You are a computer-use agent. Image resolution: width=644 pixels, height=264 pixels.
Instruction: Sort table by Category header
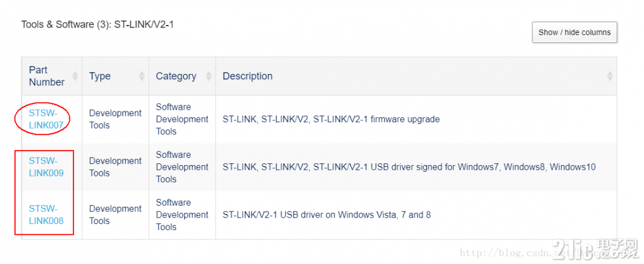176,76
